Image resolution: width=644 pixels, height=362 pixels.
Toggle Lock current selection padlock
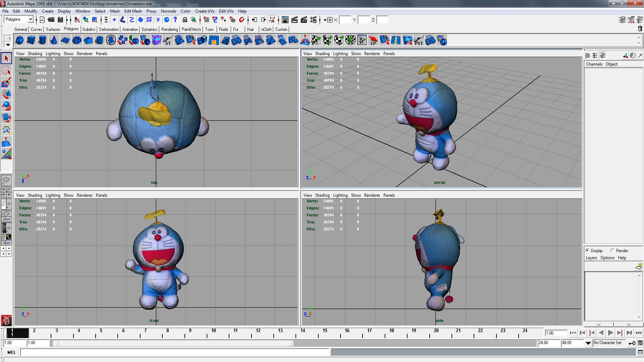[x=184, y=20]
